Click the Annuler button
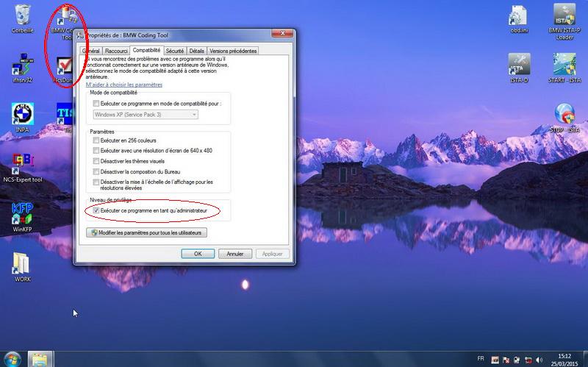The height and width of the screenshot is (367, 588). point(235,254)
